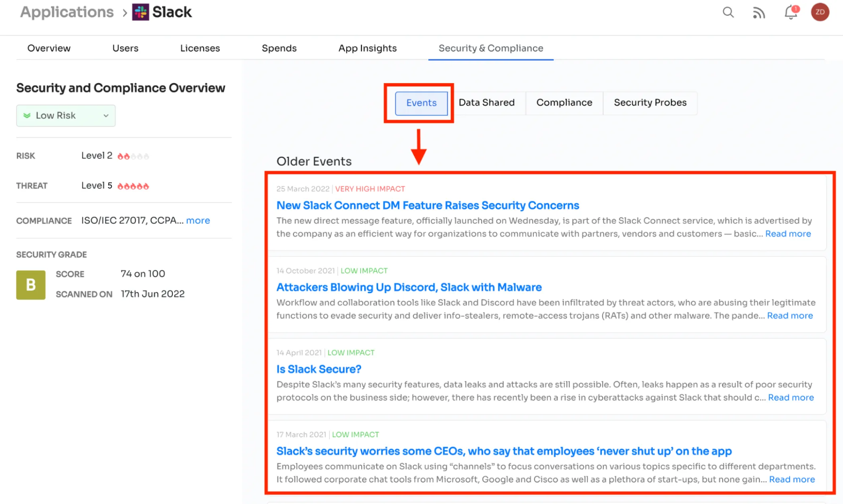The height and width of the screenshot is (504, 843).
Task: Open the Licenses tab
Action: [x=200, y=48]
